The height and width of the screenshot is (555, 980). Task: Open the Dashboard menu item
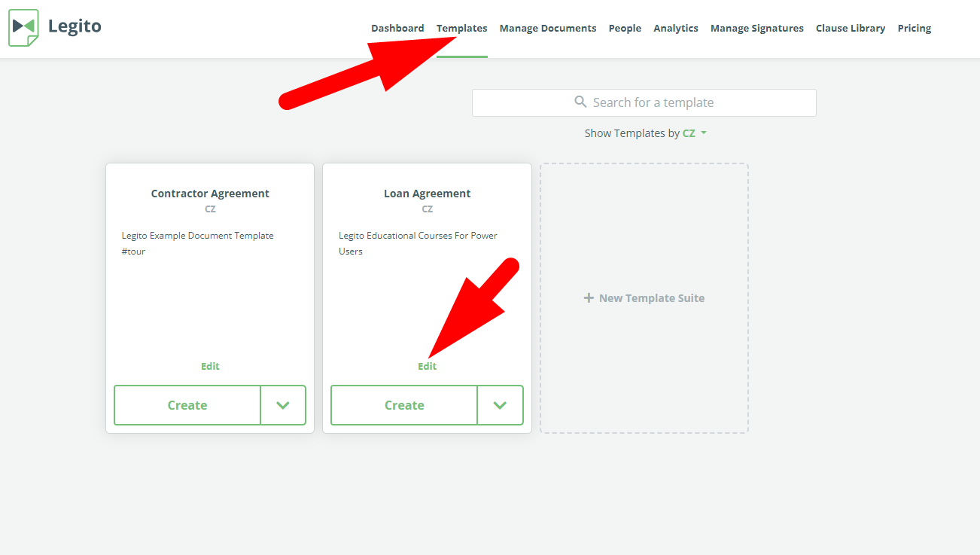click(x=397, y=29)
